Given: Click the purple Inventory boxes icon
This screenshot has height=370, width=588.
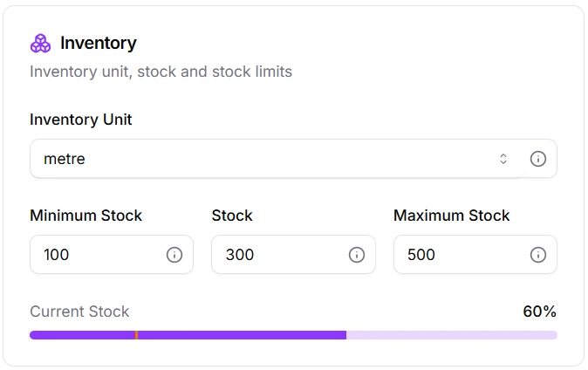Looking at the screenshot, I should (41, 43).
